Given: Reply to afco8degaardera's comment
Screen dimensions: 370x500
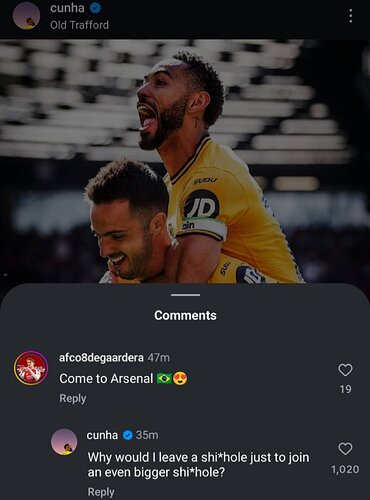Looking at the screenshot, I should [73, 398].
